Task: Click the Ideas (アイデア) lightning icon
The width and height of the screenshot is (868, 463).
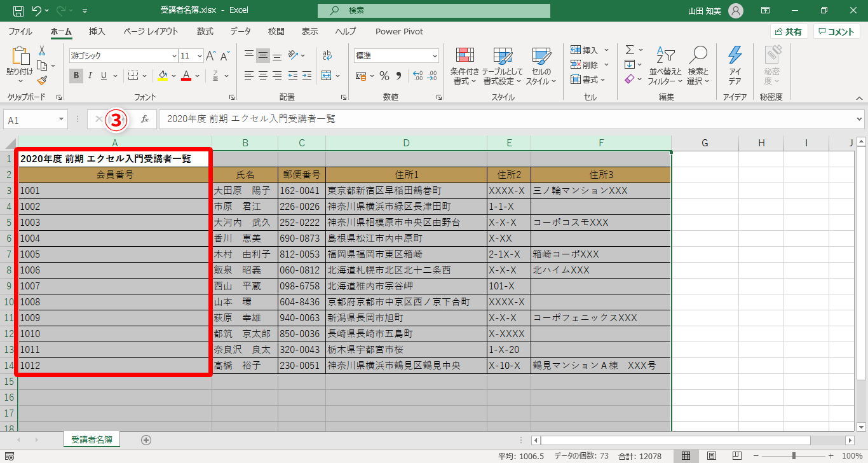Action: [x=735, y=66]
